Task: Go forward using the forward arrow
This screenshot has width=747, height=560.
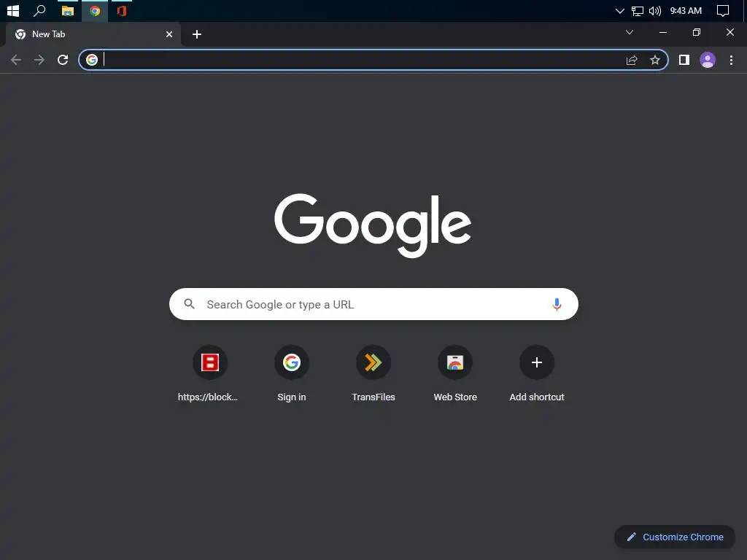Action: click(39, 60)
